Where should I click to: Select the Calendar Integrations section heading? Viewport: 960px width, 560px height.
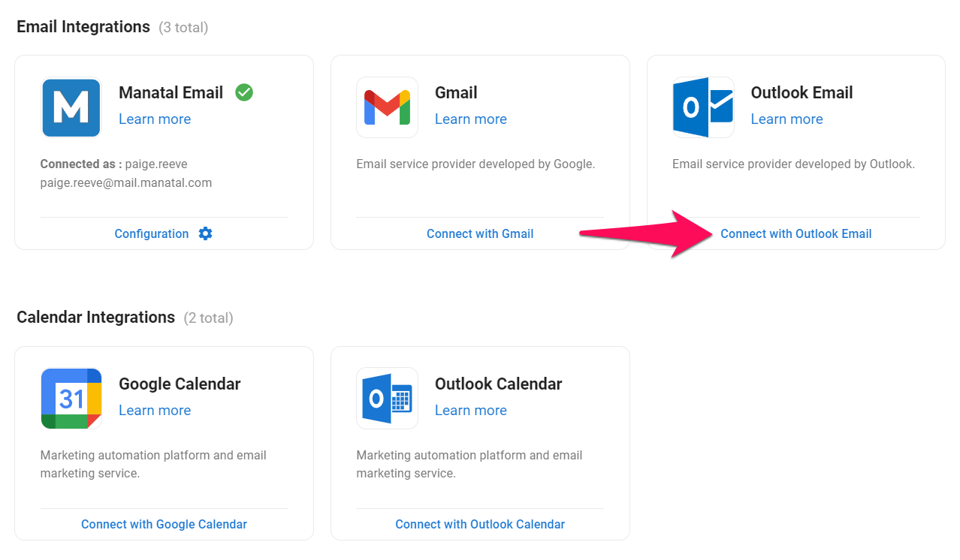click(x=95, y=317)
